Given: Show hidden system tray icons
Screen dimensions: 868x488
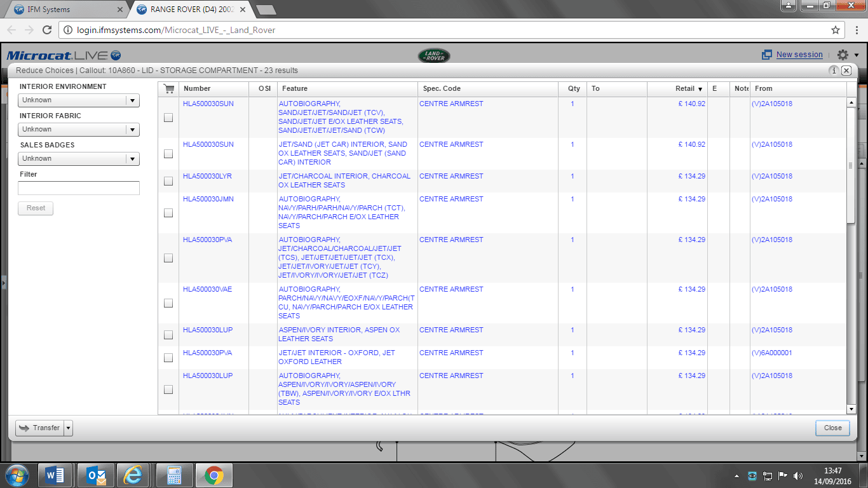Looking at the screenshot, I should pos(736,475).
